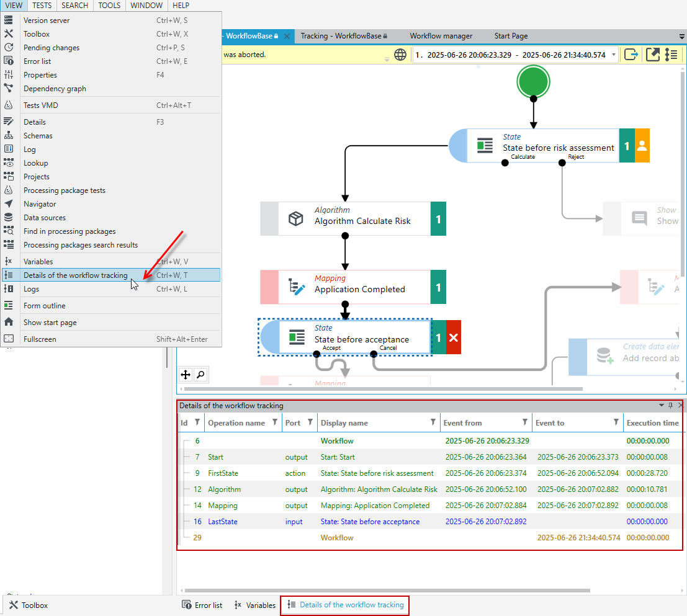The image size is (687, 616).
Task: Click the globe icon in the tracking toolbar
Action: click(400, 55)
